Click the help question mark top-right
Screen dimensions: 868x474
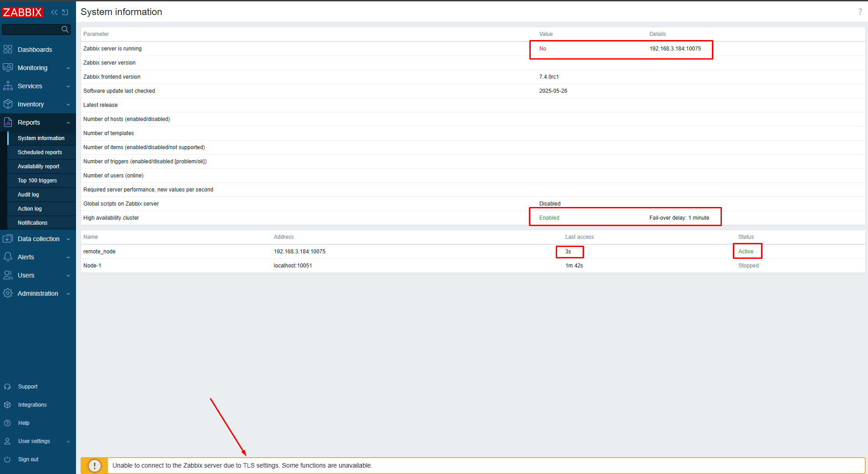point(860,12)
